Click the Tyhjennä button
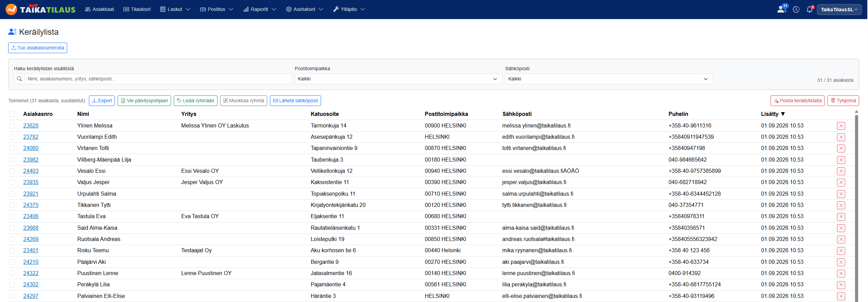 pos(843,101)
